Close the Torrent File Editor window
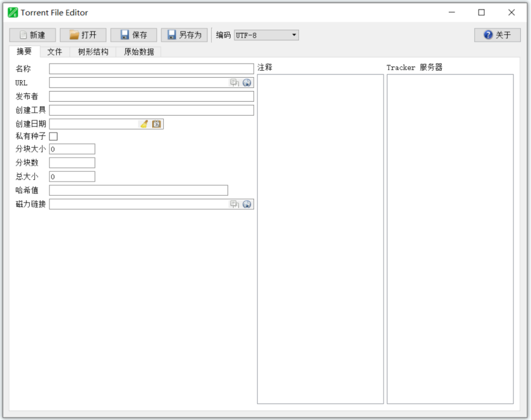The width and height of the screenshot is (531, 420). pos(511,13)
